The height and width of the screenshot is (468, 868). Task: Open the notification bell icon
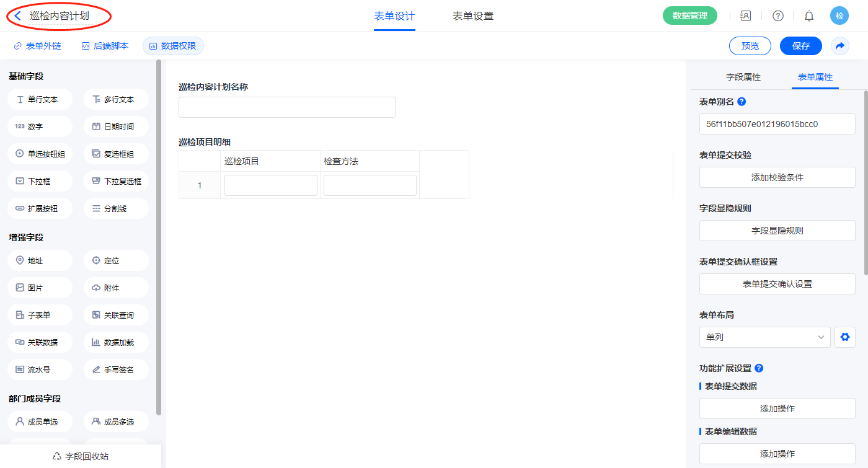809,16
